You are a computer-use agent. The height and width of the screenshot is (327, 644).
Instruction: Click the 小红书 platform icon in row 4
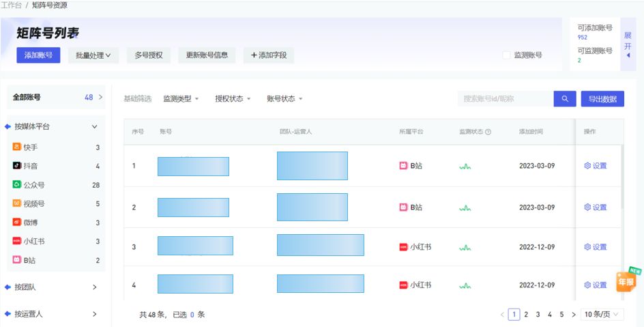[403, 285]
